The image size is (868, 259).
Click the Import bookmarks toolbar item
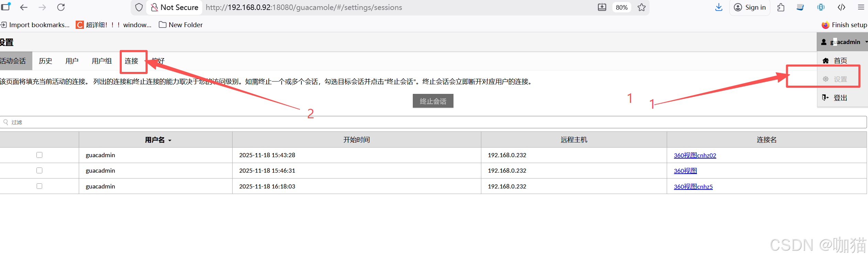pos(35,25)
